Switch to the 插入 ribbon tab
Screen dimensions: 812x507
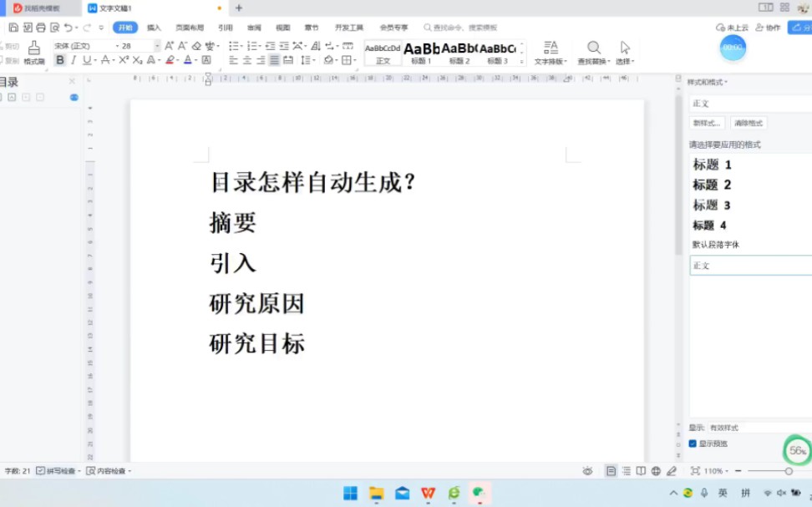pyautogui.click(x=154, y=27)
